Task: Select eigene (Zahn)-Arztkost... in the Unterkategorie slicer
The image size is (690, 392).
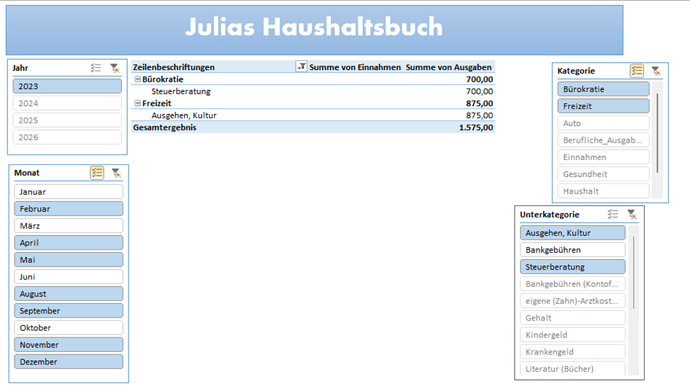Action: tap(573, 301)
